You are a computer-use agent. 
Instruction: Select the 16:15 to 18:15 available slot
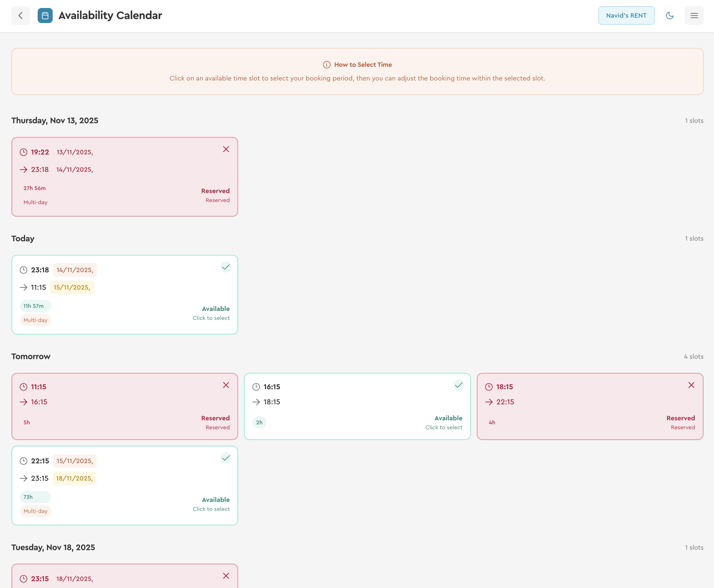[357, 406]
